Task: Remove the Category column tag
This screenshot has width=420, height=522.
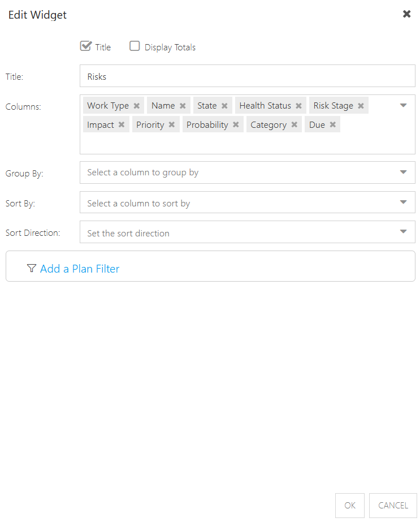Action: pos(294,124)
